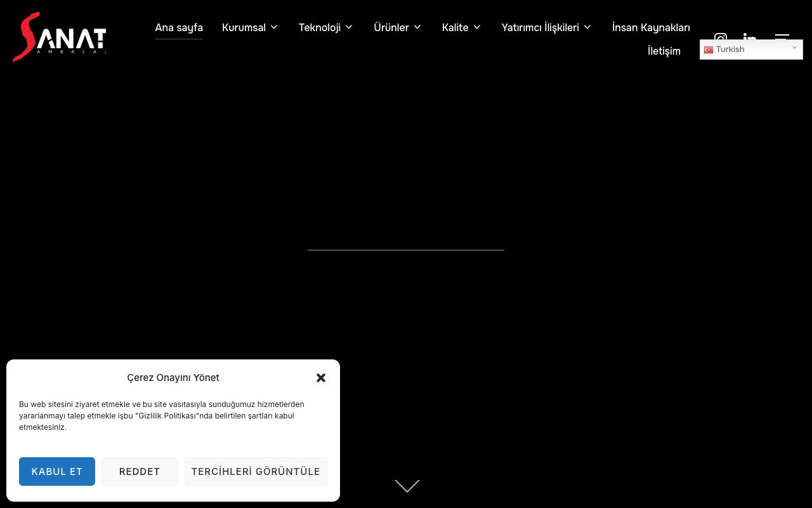Click the REDDET button
This screenshot has width=812, height=508.
pos(140,471)
